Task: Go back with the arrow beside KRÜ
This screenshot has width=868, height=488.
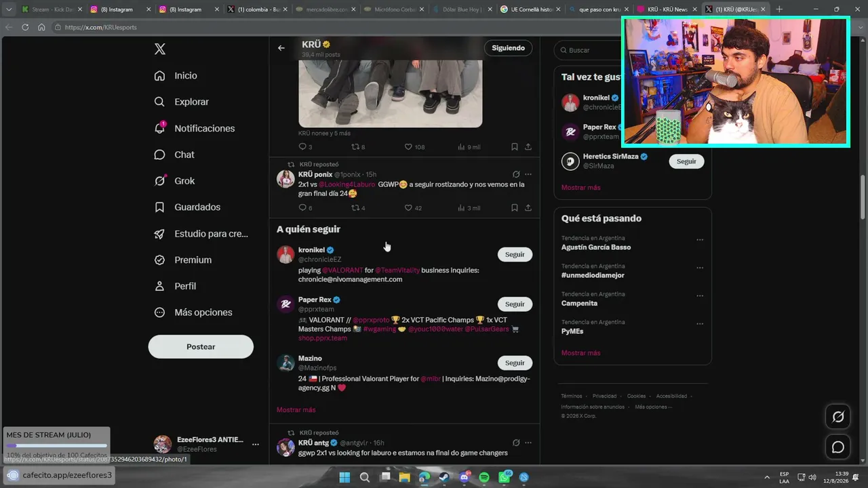Action: coord(281,48)
